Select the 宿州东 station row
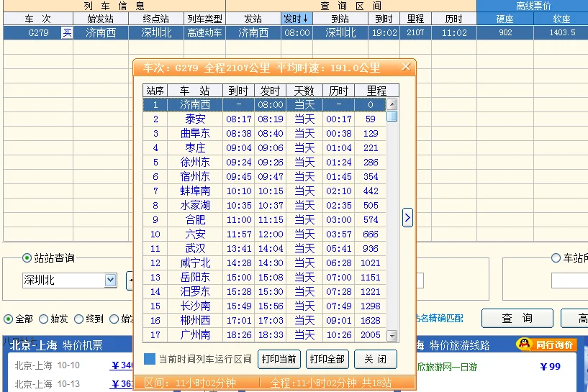 (264, 176)
